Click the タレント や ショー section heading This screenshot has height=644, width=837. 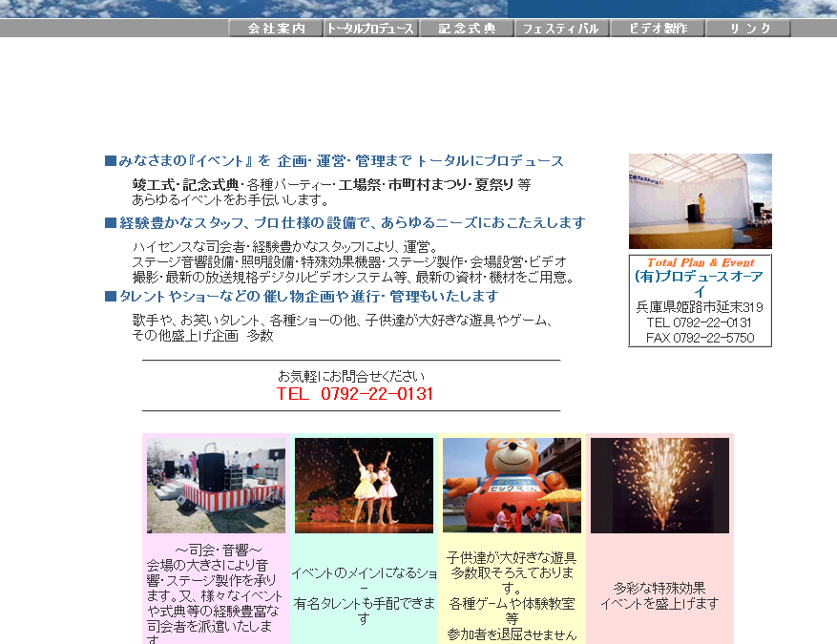pyautogui.click(x=305, y=295)
